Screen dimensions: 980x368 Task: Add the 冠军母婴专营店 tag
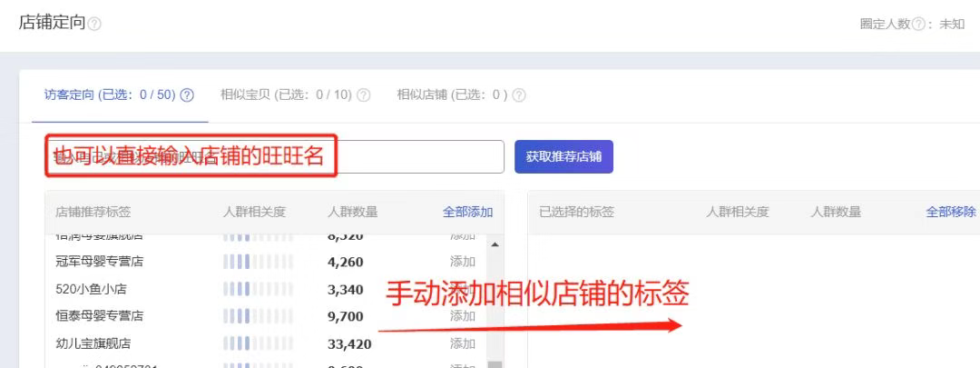pos(463,262)
